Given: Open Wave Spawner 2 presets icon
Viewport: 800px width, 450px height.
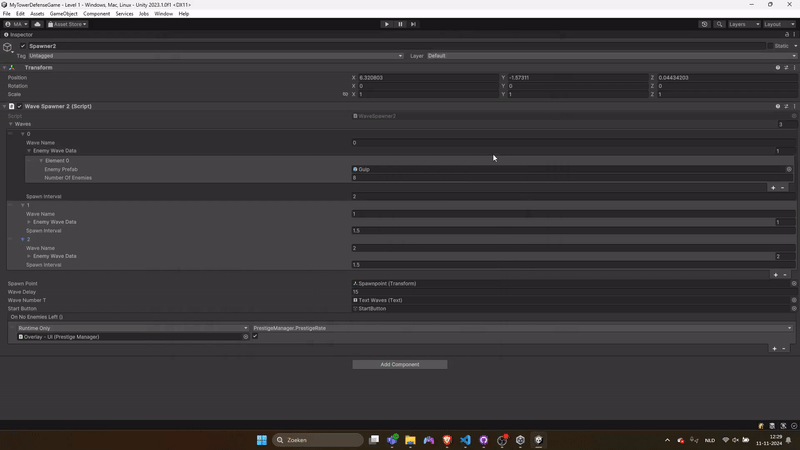Looking at the screenshot, I should coord(786,106).
